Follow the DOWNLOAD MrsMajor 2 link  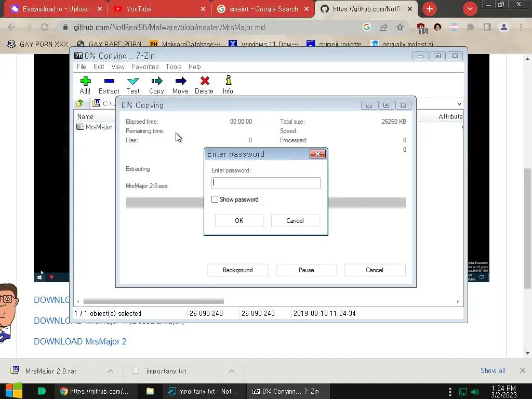coord(80,341)
